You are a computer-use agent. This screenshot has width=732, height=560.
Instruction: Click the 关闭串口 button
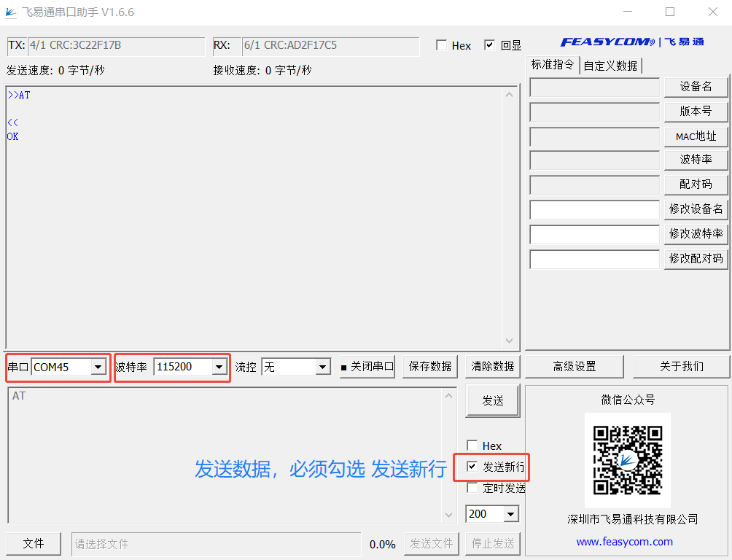[x=367, y=367]
